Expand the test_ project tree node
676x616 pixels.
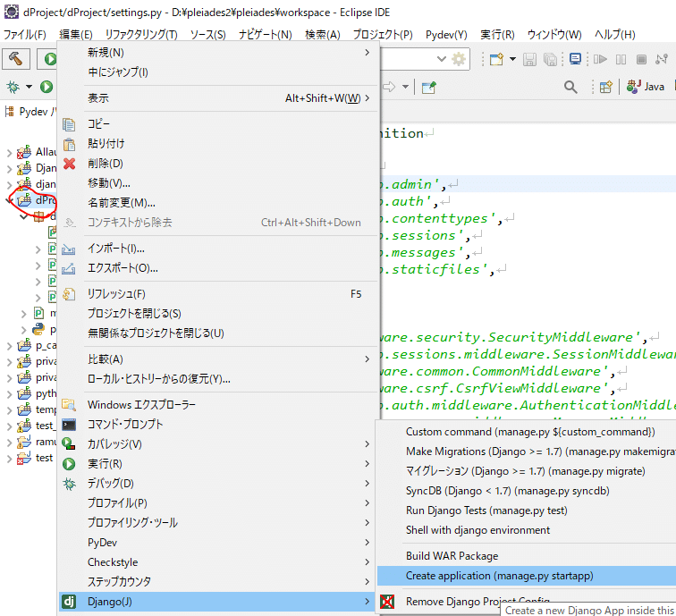tap(9, 426)
